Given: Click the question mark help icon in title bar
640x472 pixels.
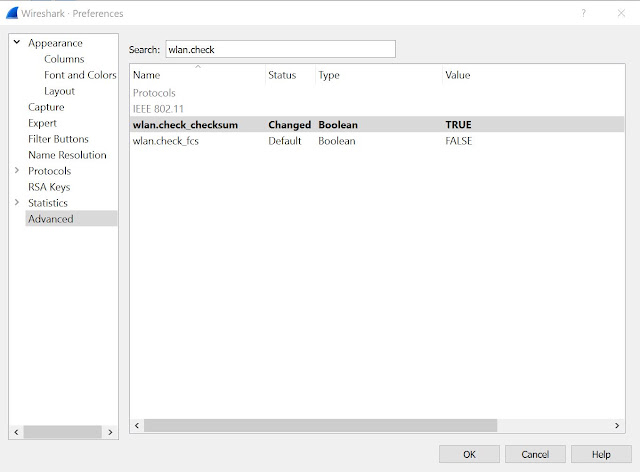Looking at the screenshot, I should tap(583, 13).
